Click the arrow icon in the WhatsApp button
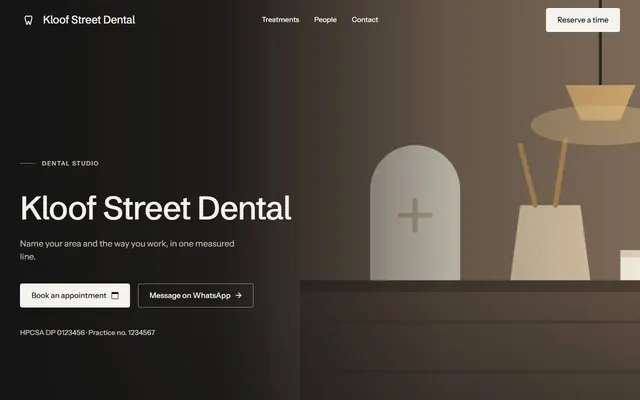 pyautogui.click(x=239, y=295)
